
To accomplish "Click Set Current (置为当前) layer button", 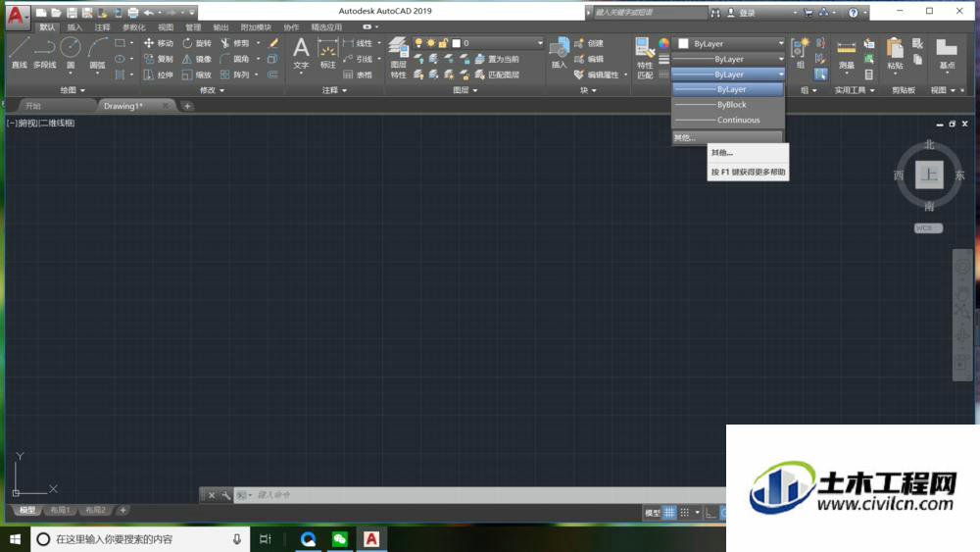I will (x=497, y=59).
